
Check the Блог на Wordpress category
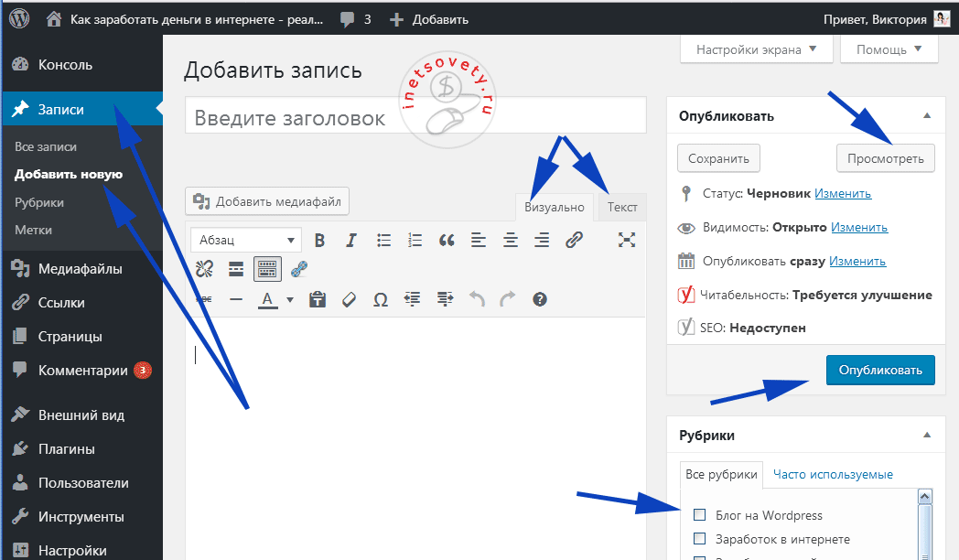(699, 515)
